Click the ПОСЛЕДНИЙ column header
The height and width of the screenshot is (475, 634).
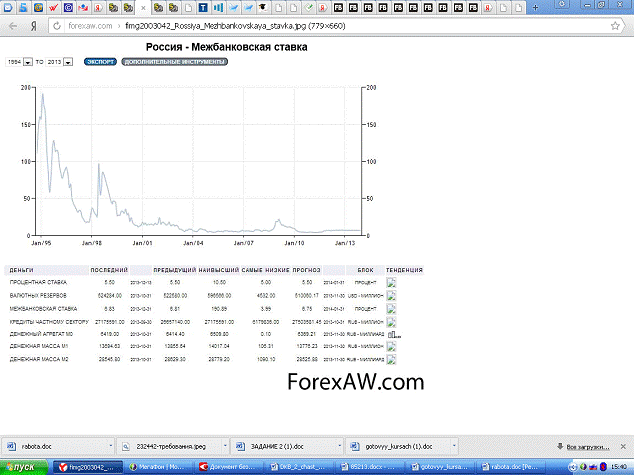[x=109, y=270]
